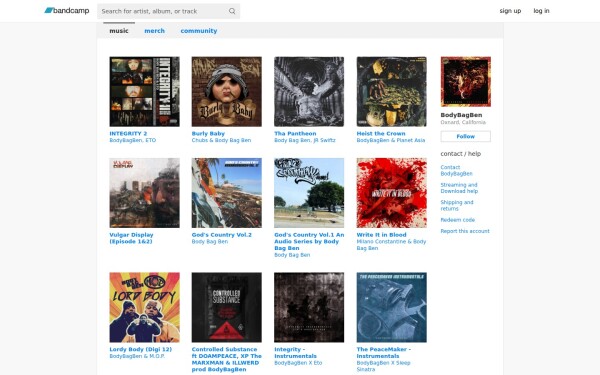Click the 'BodyBagBen, ETO' artist text
The height and width of the screenshot is (375, 600).
pos(132,140)
